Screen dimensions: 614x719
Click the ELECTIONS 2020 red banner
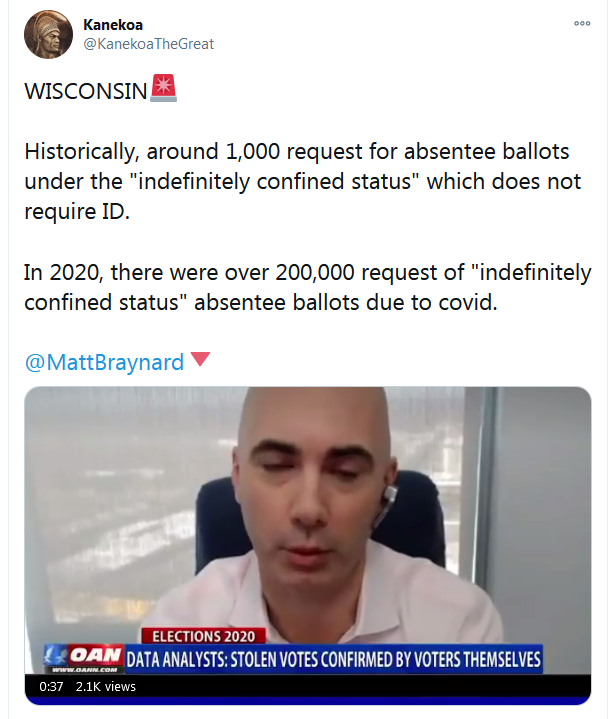point(204,636)
